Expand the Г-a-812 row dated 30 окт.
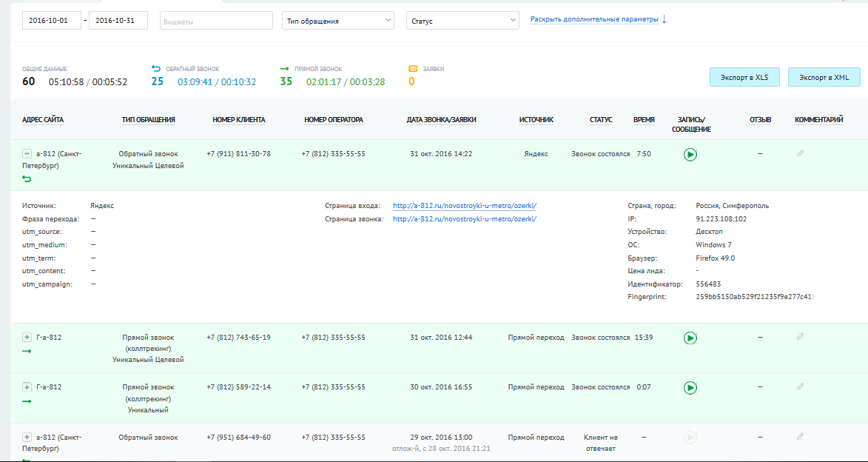868x462 pixels. click(27, 387)
